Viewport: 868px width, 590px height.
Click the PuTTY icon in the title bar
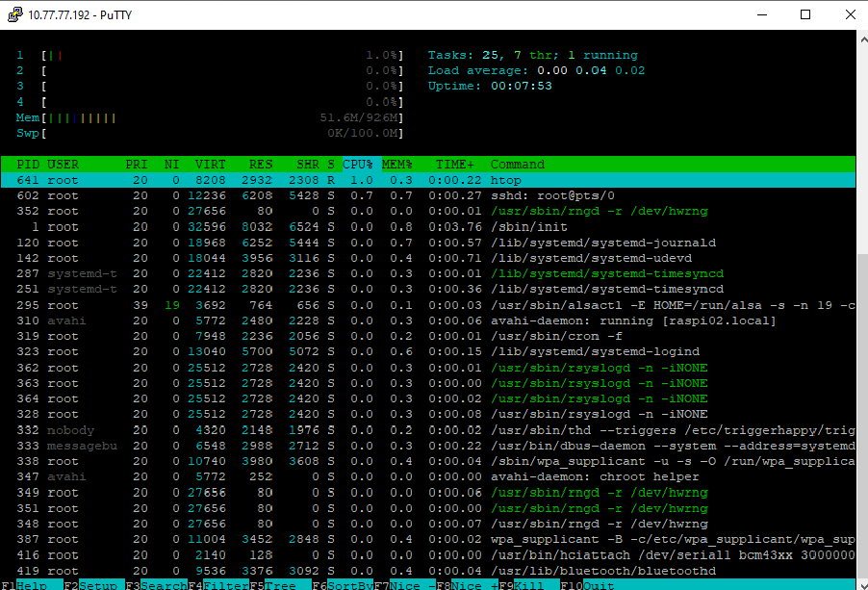13,14
